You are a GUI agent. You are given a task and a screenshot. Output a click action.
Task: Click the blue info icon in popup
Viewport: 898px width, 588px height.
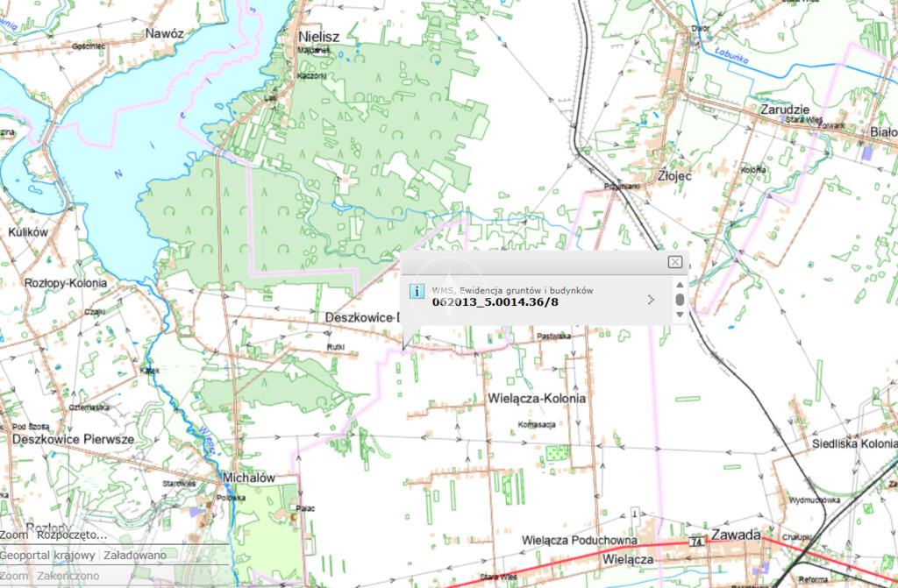click(417, 291)
